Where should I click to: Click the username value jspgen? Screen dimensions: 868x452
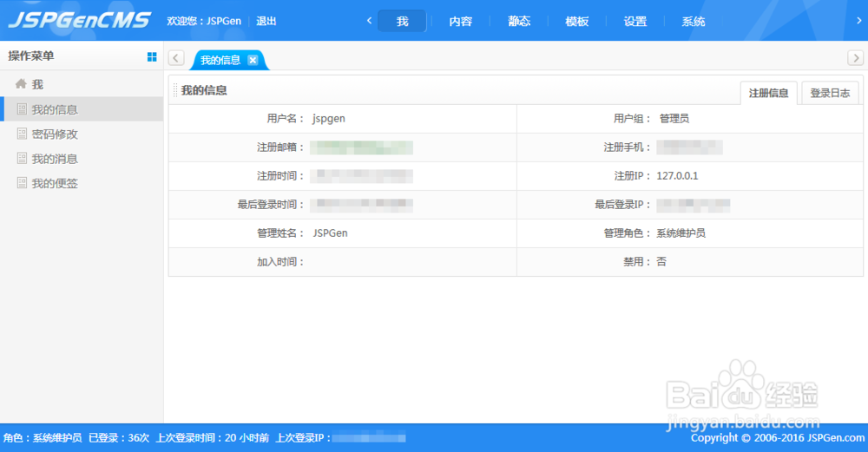[329, 118]
